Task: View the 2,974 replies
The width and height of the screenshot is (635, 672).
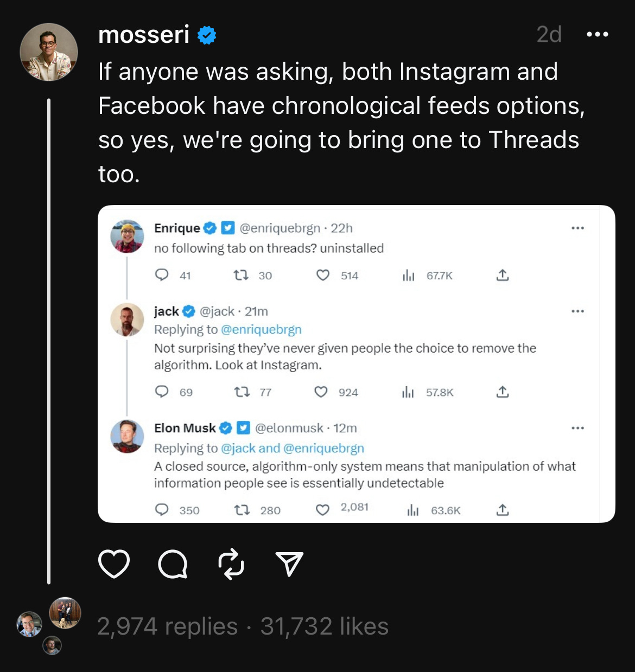Action: 167,626
